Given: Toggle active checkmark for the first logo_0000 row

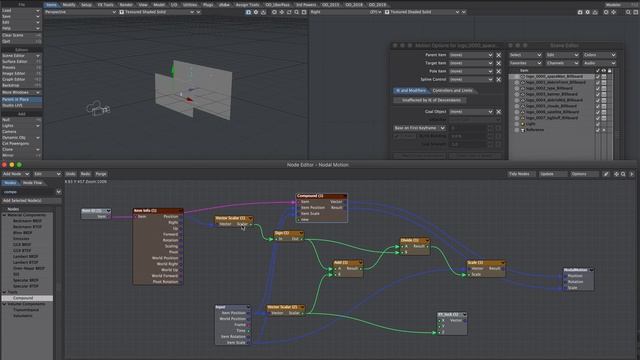Looking at the screenshot, I should point(598,76).
